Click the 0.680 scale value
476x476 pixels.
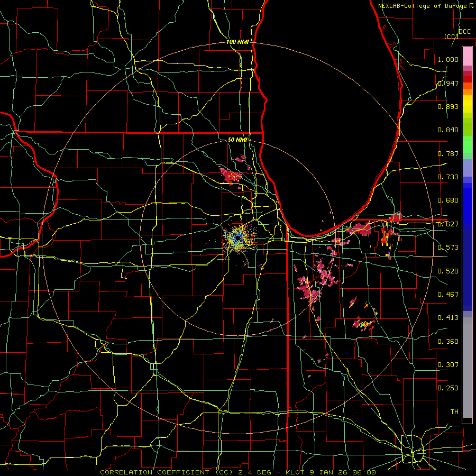448,200
